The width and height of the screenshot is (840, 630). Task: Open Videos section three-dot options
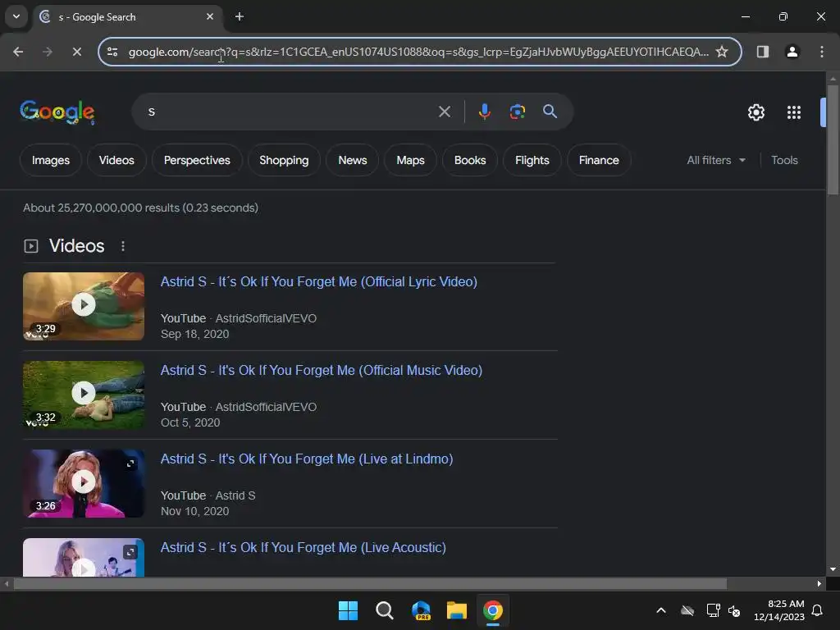(x=123, y=246)
